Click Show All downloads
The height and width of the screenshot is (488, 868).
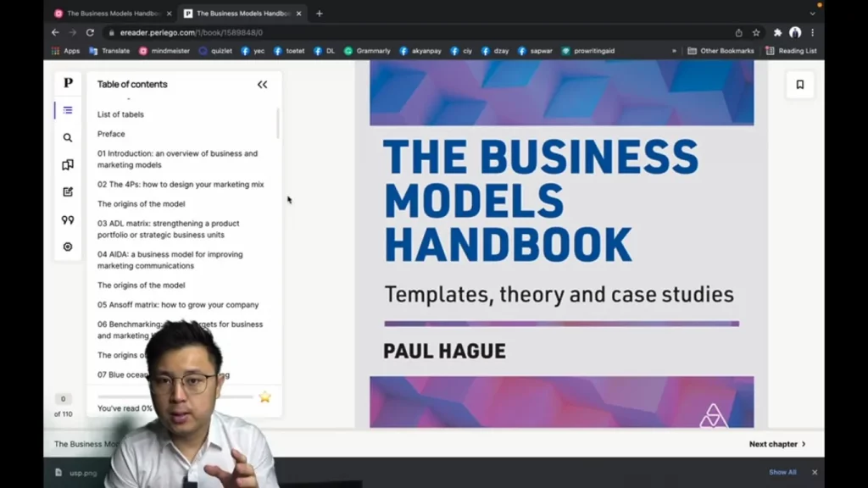782,472
